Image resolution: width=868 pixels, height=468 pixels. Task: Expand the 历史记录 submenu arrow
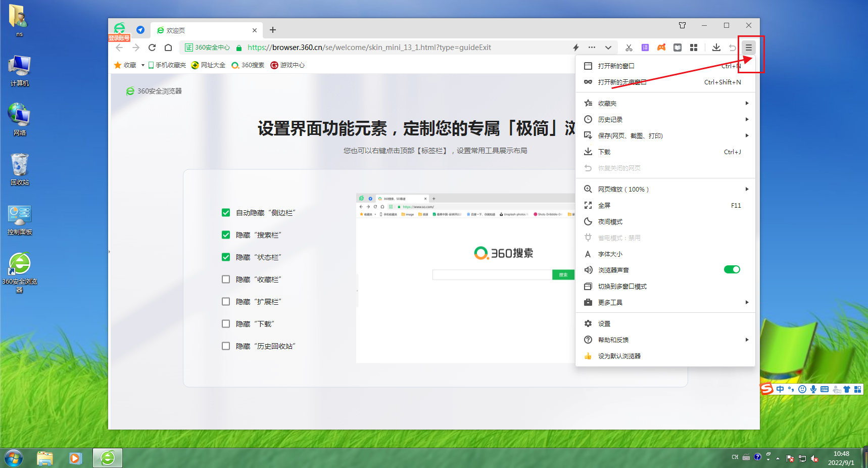(747, 119)
